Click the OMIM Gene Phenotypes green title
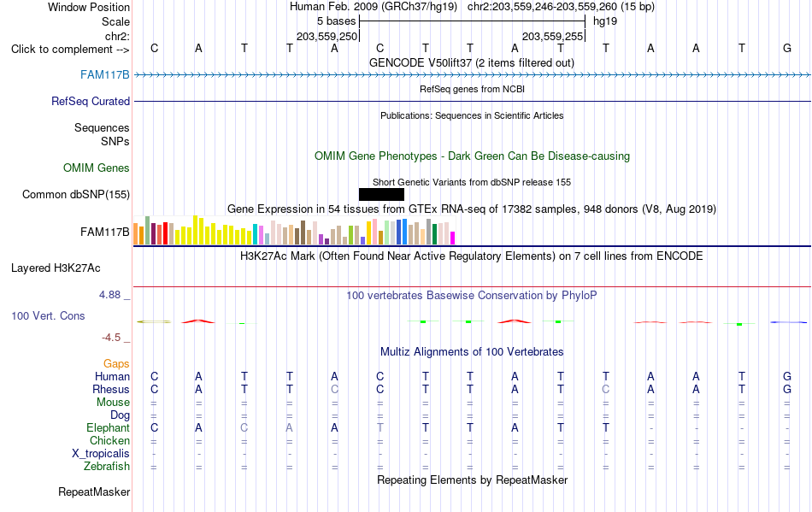812x512 pixels. pos(473,156)
